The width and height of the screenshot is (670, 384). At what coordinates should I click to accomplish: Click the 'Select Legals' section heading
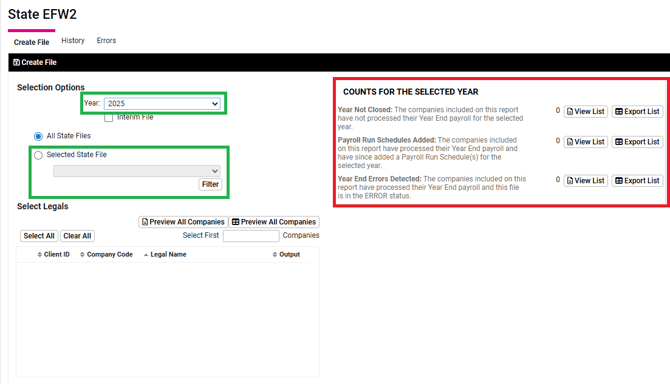pyautogui.click(x=43, y=206)
